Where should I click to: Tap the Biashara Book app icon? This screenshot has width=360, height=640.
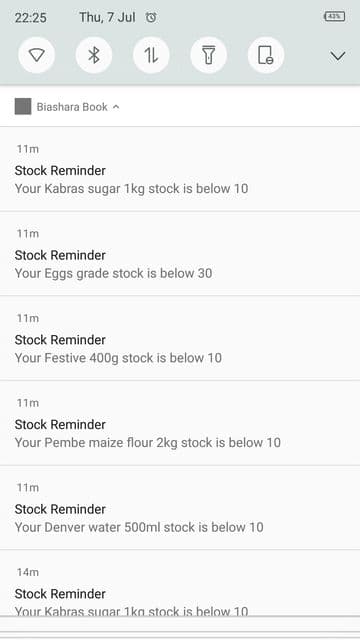click(23, 107)
